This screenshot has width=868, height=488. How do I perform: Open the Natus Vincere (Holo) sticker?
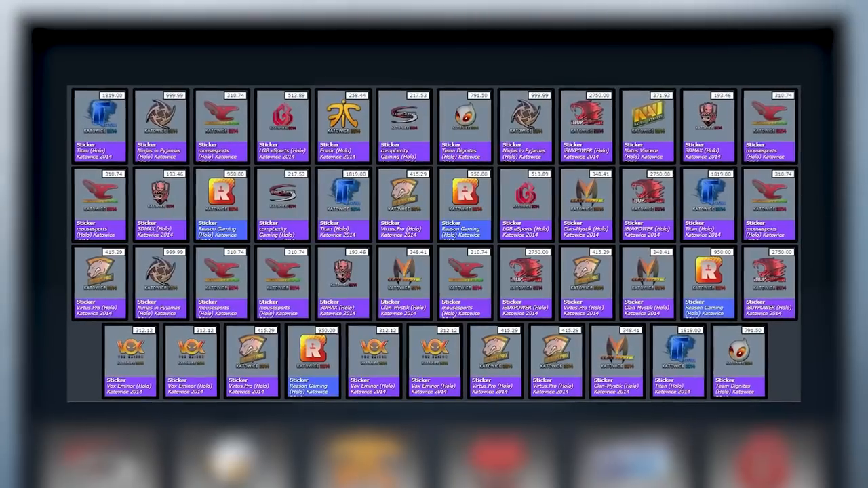tap(648, 126)
